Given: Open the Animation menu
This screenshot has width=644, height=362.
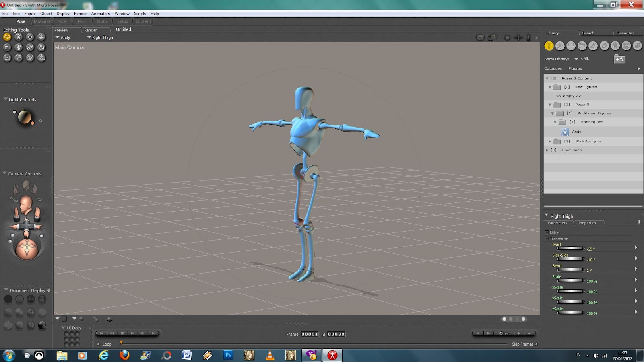Looking at the screenshot, I should (x=100, y=14).
